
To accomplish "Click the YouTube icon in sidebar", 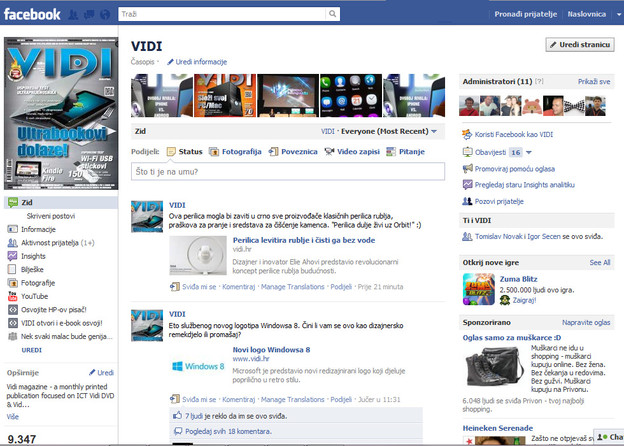I will [x=13, y=296].
